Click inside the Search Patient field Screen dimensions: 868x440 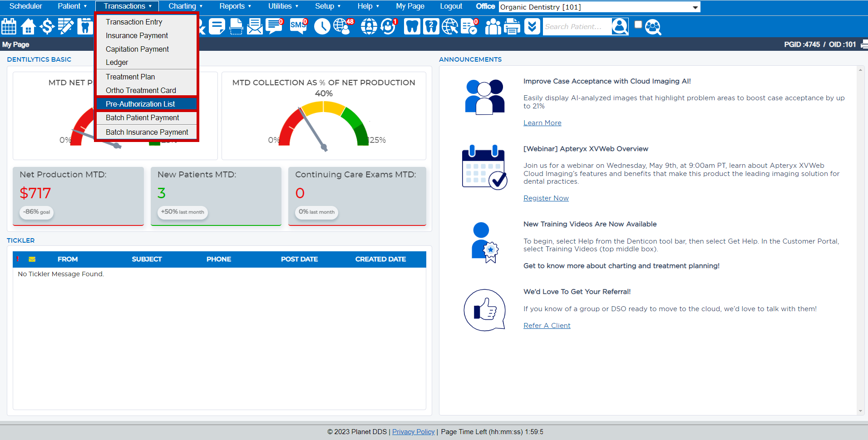[577, 26]
